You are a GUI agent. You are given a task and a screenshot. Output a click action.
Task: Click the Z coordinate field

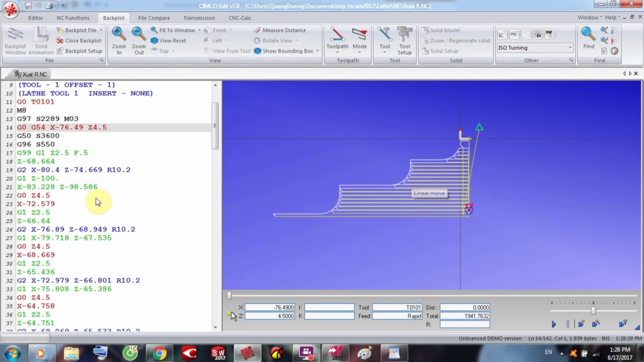[x=270, y=316]
